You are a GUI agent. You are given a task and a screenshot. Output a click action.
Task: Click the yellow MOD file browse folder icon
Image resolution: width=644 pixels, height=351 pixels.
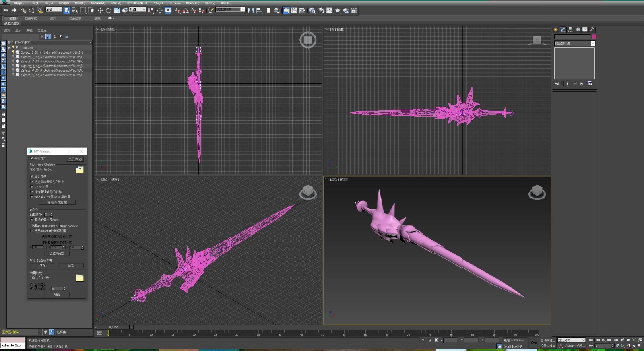(80, 170)
